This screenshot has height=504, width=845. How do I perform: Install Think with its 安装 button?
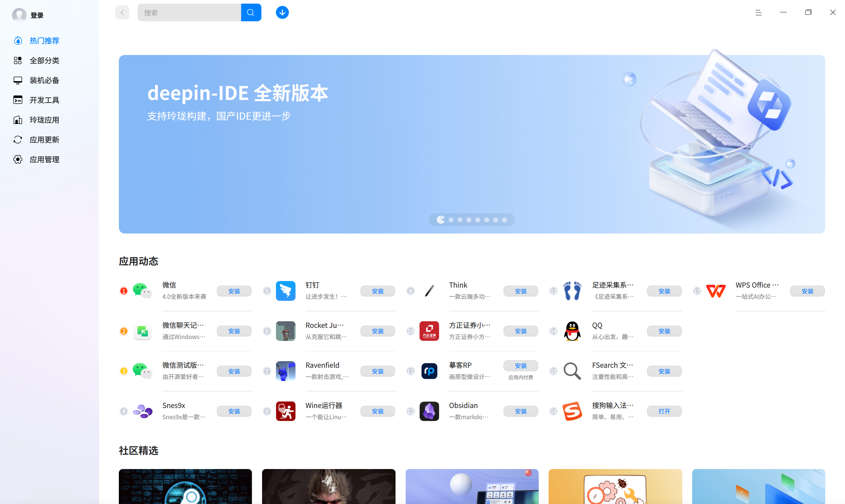click(521, 291)
